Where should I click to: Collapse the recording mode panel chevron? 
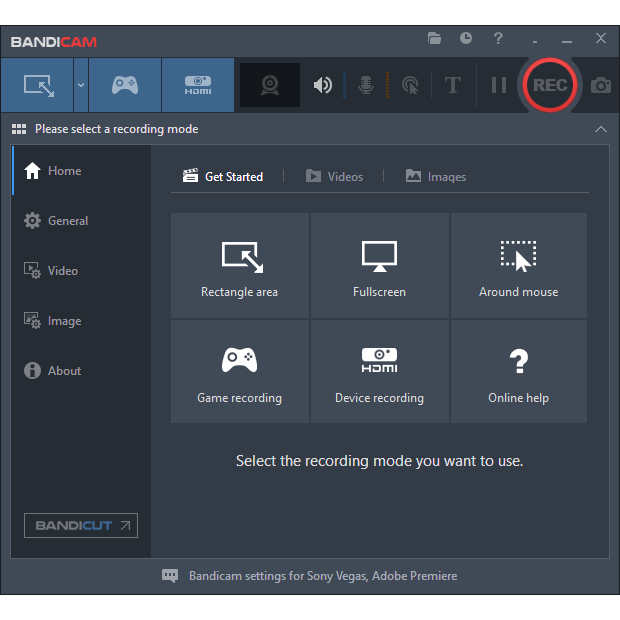tap(600, 129)
